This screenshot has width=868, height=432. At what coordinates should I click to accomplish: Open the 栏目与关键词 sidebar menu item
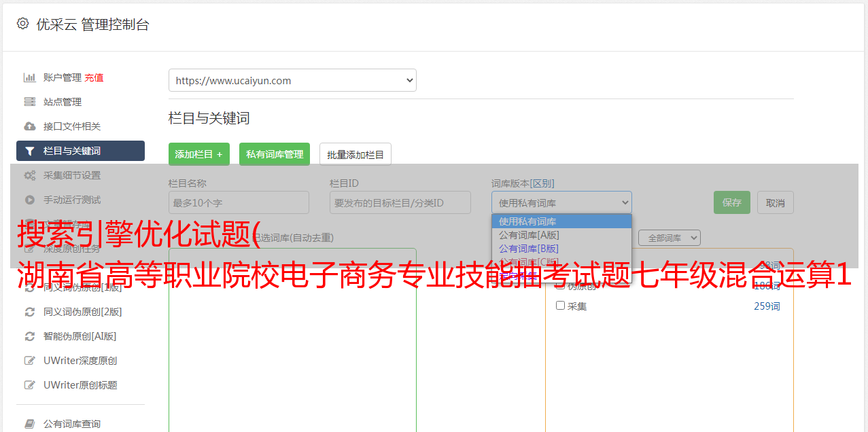tap(80, 151)
